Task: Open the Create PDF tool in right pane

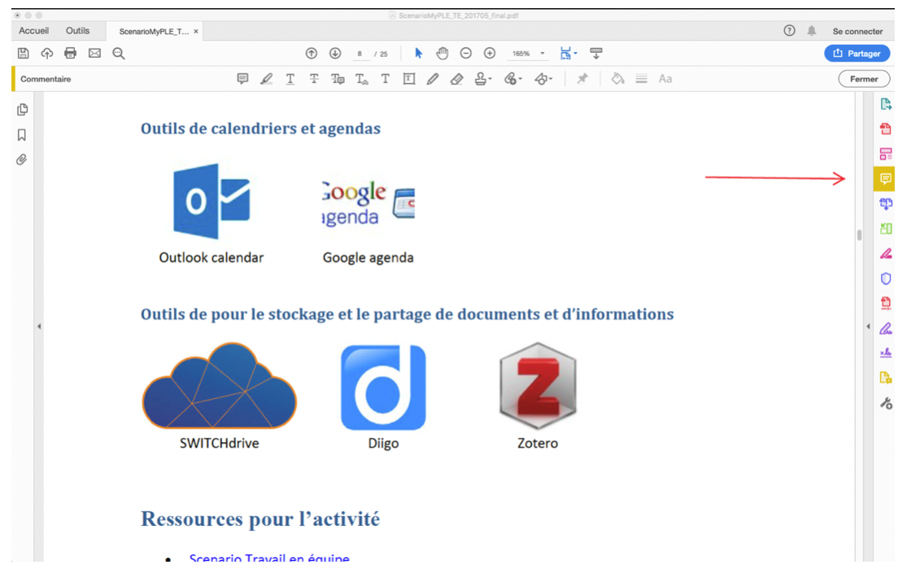Action: (x=886, y=129)
